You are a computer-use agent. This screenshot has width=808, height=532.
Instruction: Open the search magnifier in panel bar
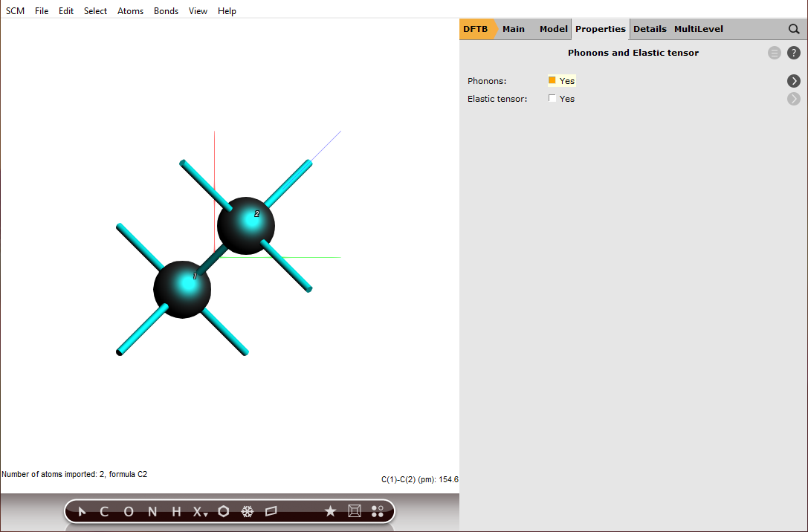[794, 30]
